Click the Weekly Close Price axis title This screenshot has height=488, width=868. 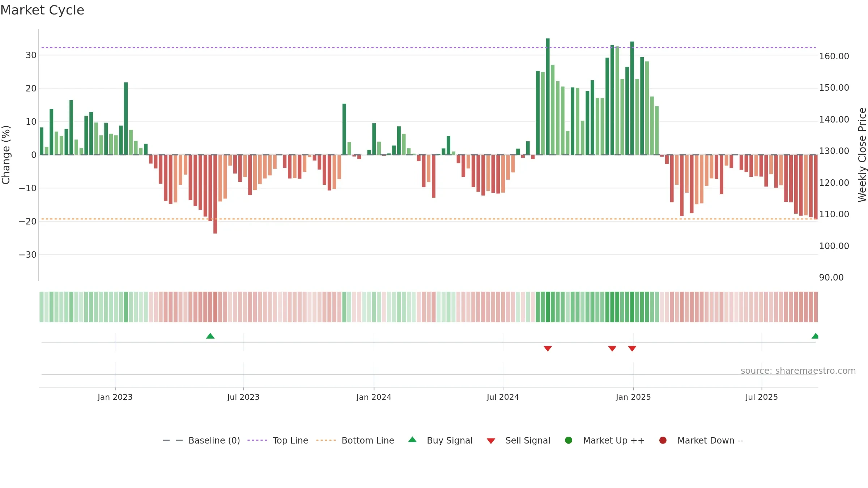(x=862, y=155)
